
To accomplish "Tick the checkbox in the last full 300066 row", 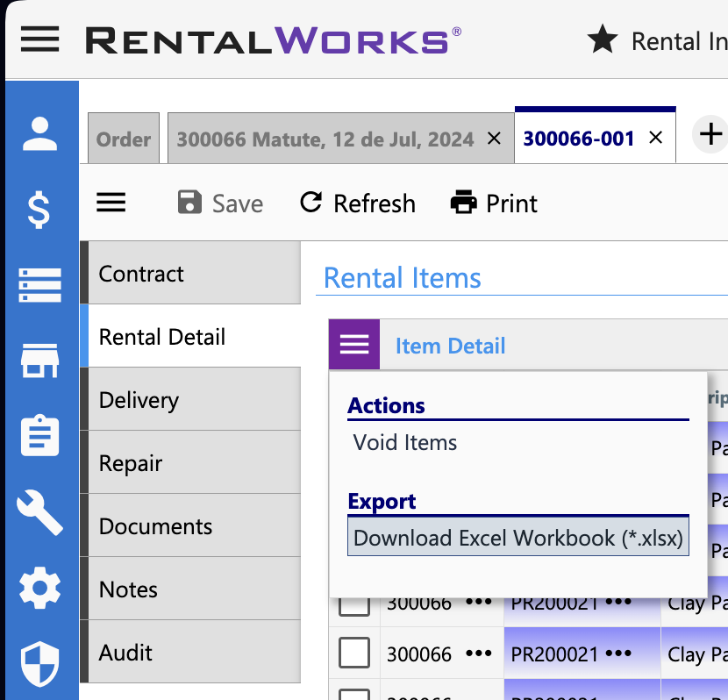I will click(x=354, y=653).
